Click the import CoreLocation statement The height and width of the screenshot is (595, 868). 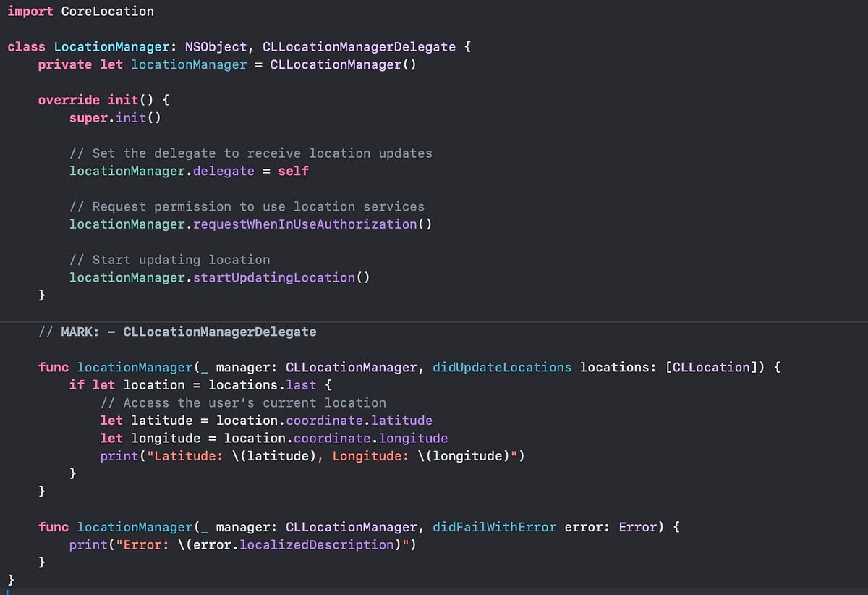click(x=80, y=11)
